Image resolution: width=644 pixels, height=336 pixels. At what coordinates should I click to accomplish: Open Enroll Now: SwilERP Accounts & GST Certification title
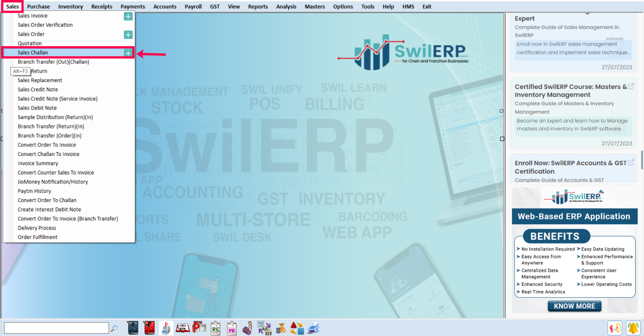(571, 167)
